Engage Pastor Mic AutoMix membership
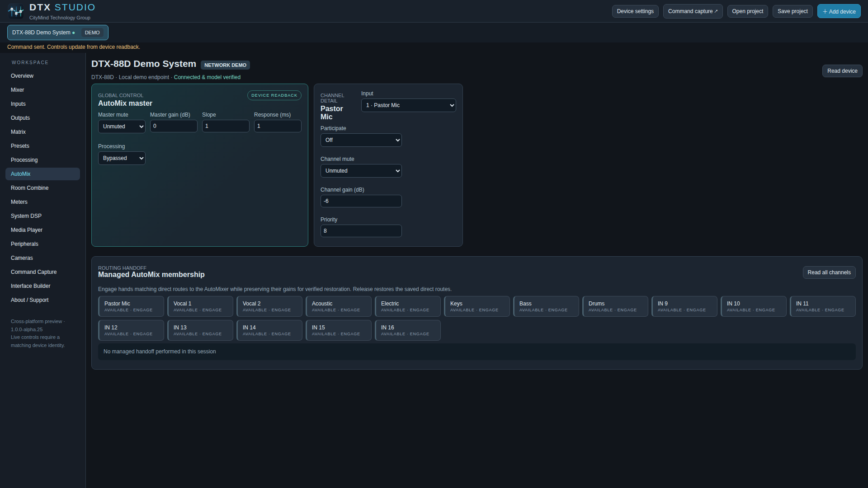The height and width of the screenshot is (488, 868). [131, 306]
